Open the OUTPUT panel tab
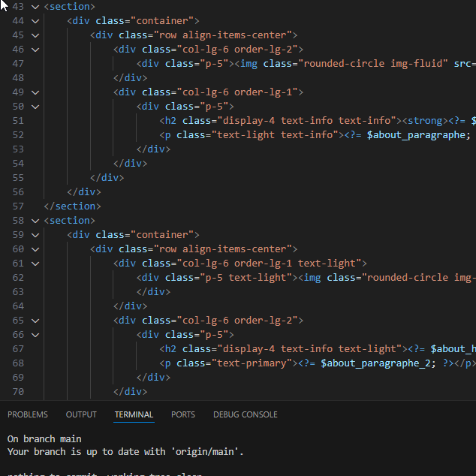The width and height of the screenshot is (476, 476). tap(81, 414)
